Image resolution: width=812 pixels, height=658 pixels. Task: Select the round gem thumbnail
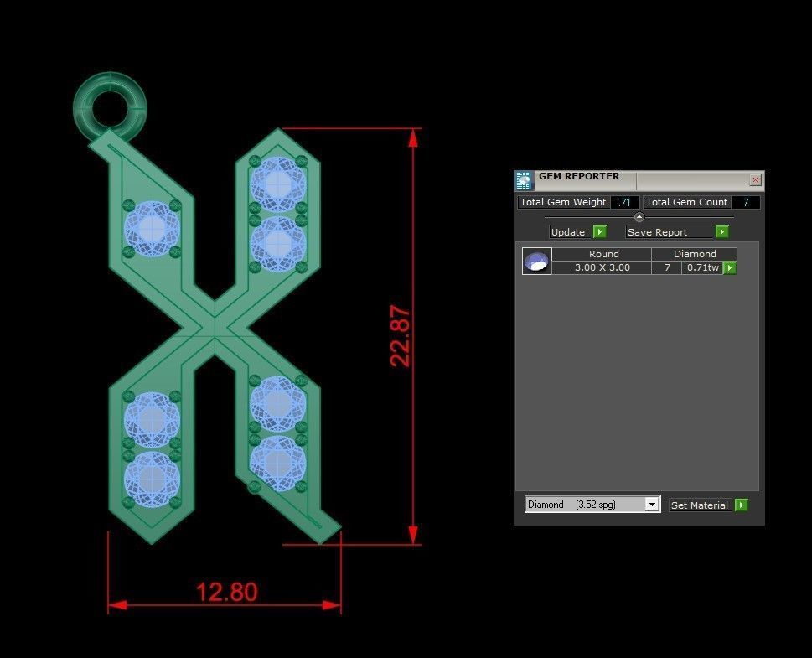click(x=536, y=262)
